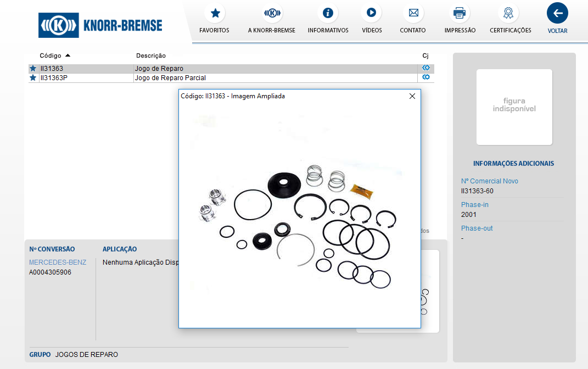The image size is (588, 369).
Task: Click the Cj column header
Action: point(425,55)
